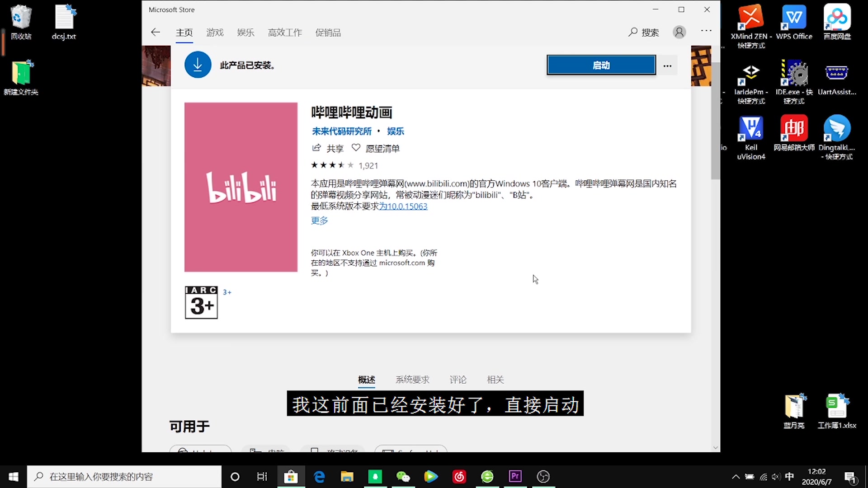
Task: Expand description with 更多 link
Action: [x=320, y=221]
